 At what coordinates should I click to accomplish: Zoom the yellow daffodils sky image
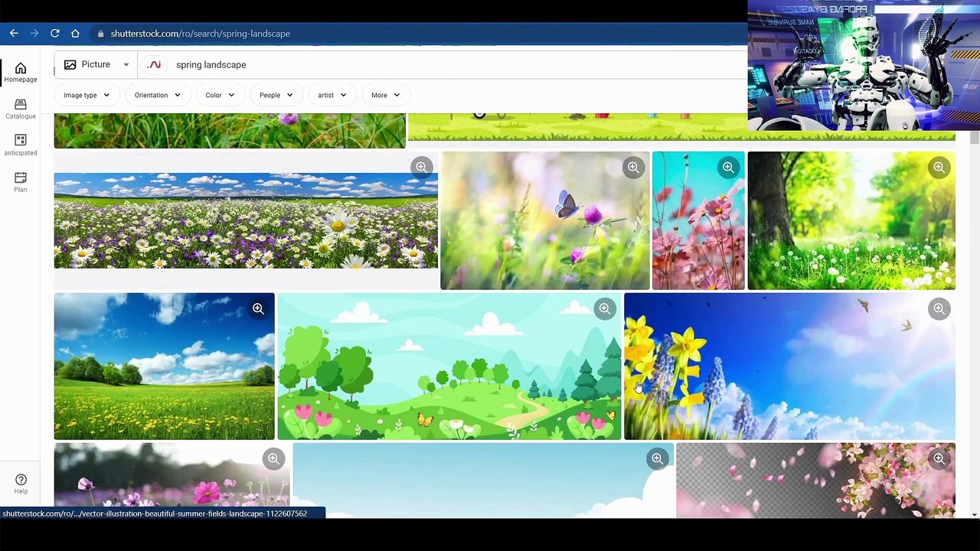[939, 309]
